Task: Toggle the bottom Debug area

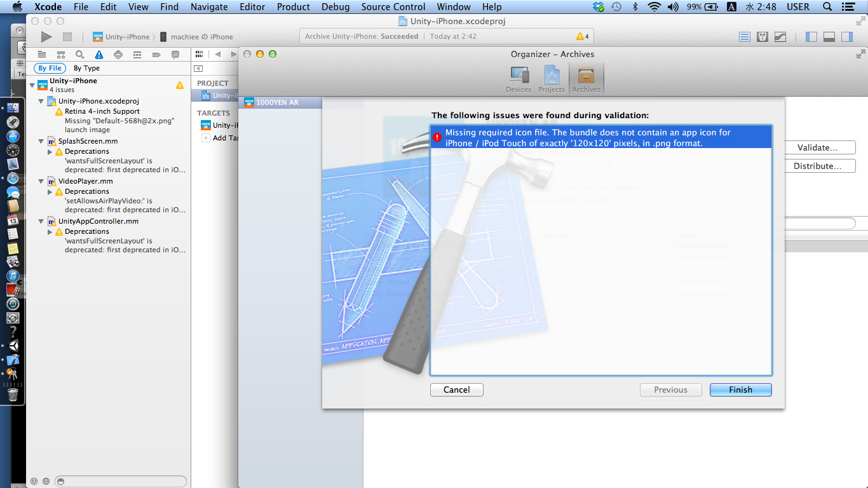Action: (829, 37)
